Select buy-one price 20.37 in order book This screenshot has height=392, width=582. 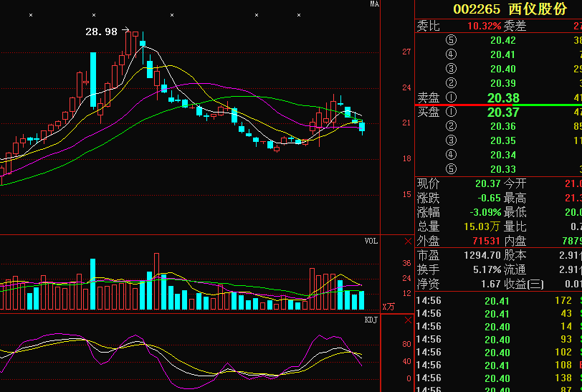point(502,113)
